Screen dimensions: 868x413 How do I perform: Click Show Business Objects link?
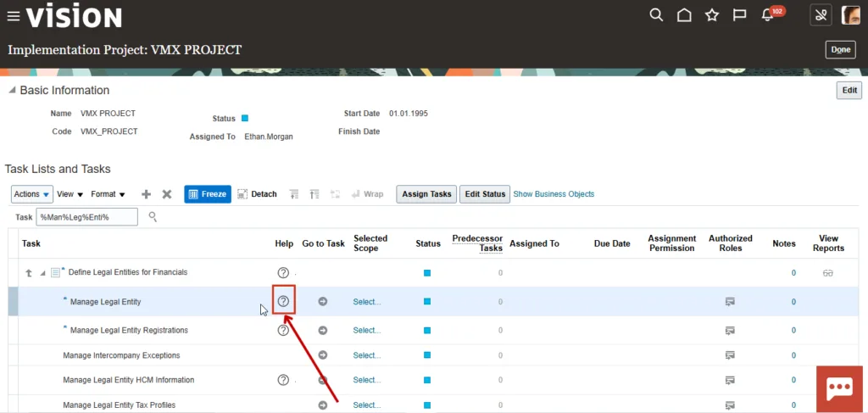click(x=554, y=194)
